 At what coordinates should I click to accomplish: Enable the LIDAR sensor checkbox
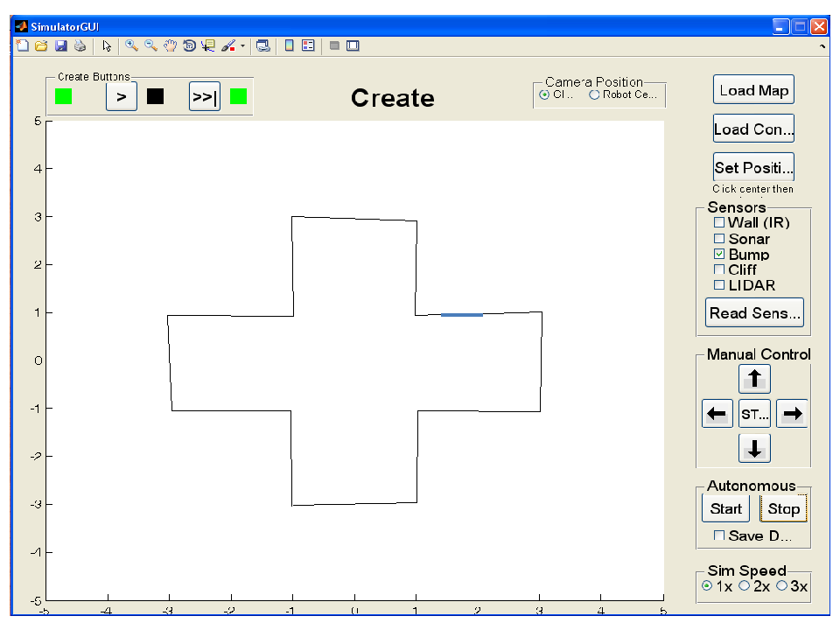click(x=719, y=285)
